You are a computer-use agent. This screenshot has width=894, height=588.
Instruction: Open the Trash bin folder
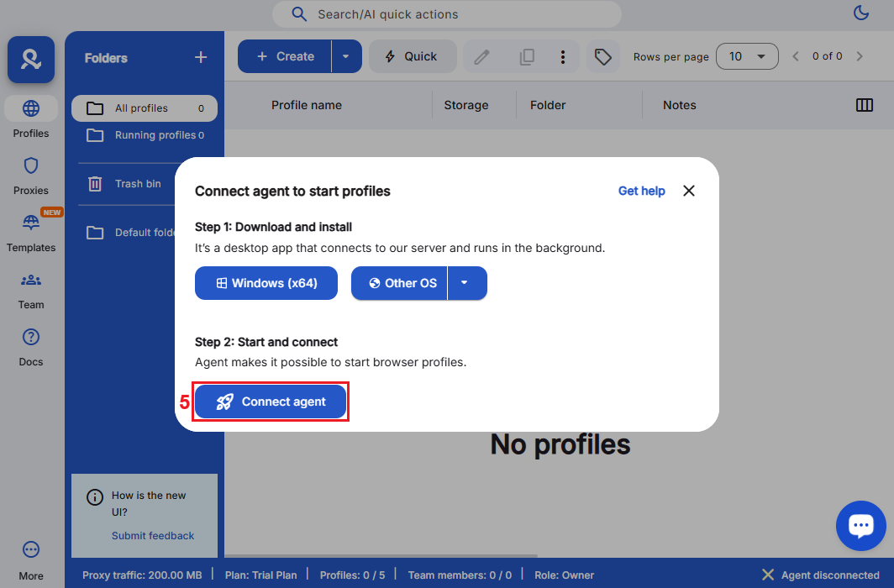[x=137, y=184]
